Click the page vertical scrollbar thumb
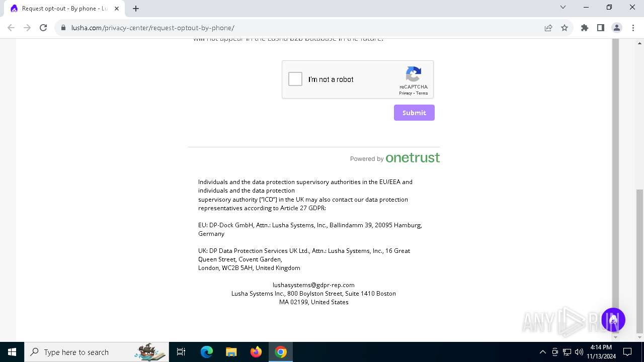The height and width of the screenshot is (362, 644). (640, 261)
